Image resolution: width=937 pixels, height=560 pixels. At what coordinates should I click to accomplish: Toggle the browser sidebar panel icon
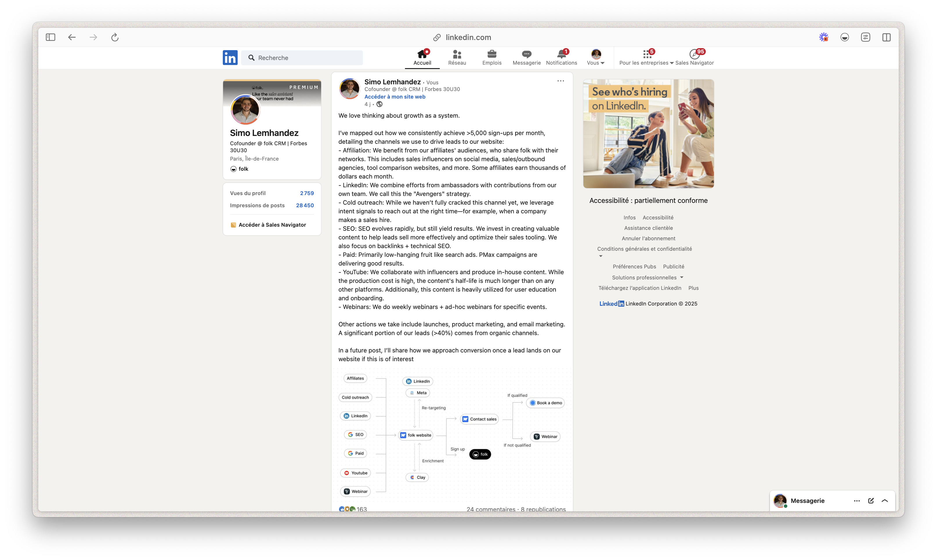click(x=50, y=37)
